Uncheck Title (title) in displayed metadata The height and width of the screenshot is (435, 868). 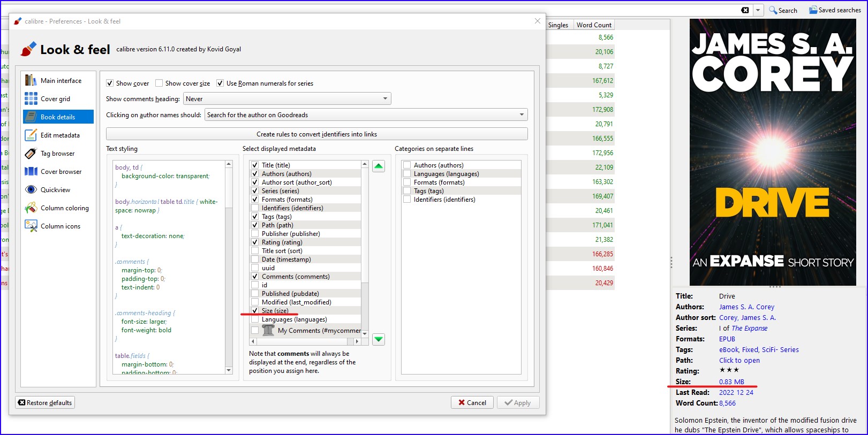[255, 165]
